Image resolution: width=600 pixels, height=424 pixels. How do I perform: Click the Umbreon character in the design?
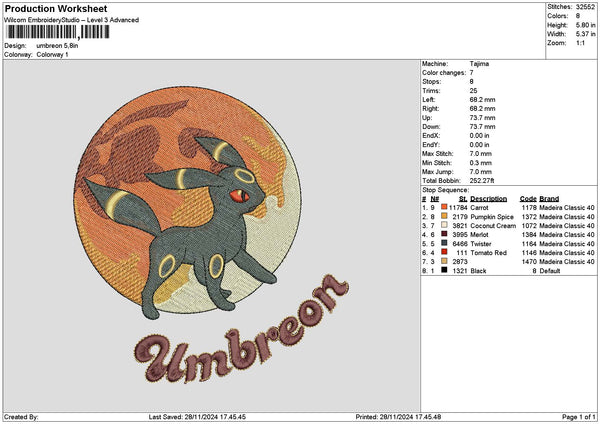point(180,215)
